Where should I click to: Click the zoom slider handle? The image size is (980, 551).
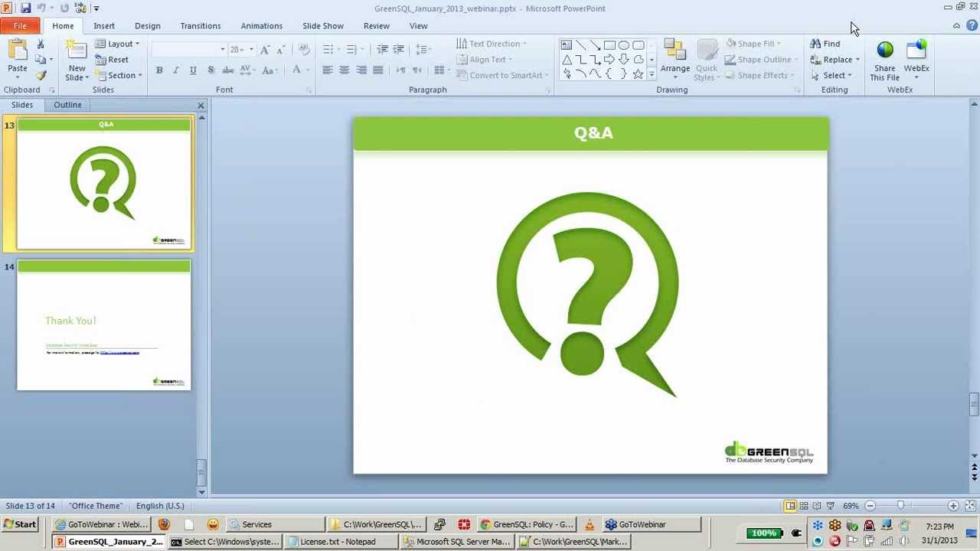pos(901,506)
